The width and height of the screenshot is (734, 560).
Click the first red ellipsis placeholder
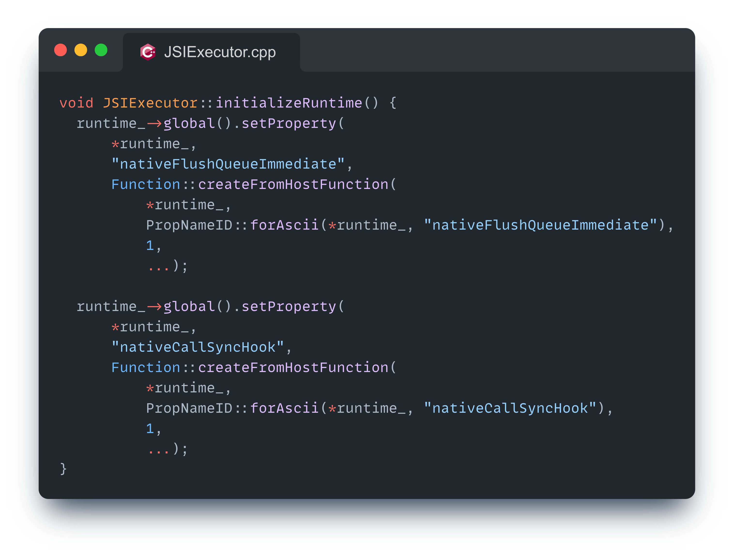pos(158,266)
